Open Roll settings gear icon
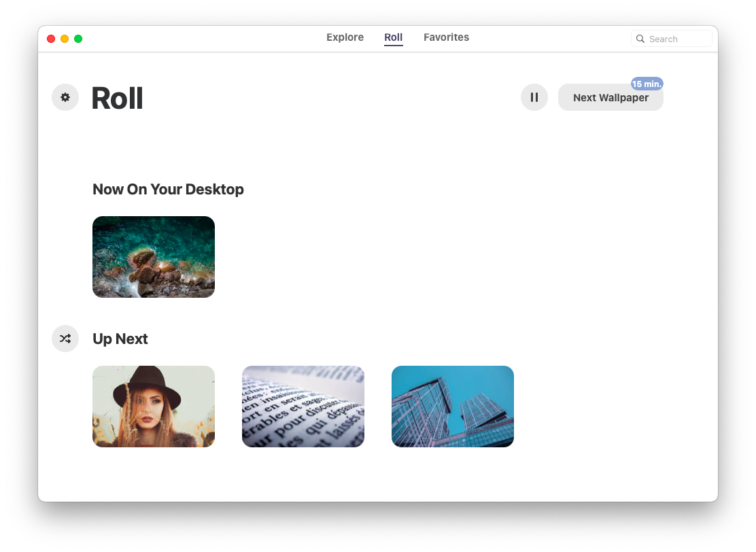This screenshot has height=552, width=756. [x=65, y=97]
